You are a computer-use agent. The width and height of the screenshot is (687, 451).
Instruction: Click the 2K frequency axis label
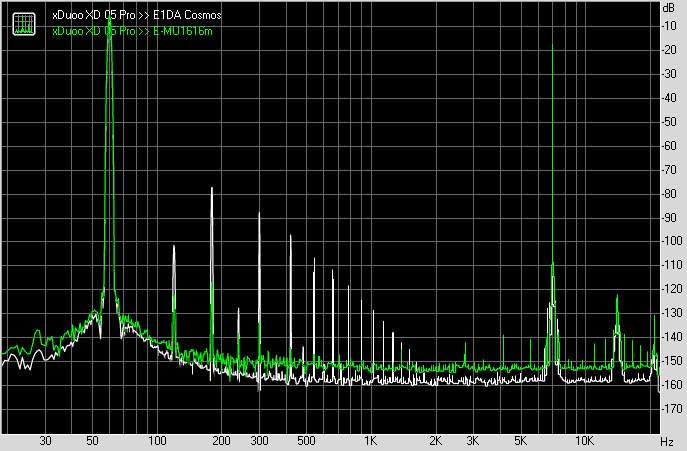[435, 441]
